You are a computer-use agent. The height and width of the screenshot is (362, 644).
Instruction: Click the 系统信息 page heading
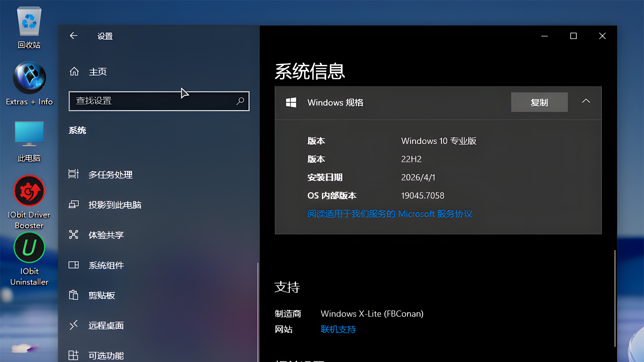click(x=310, y=71)
